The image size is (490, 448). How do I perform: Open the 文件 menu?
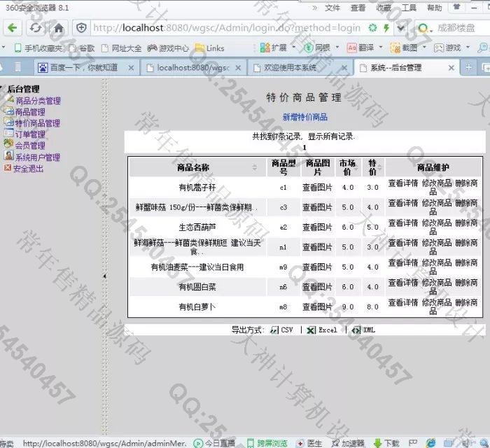332,8
